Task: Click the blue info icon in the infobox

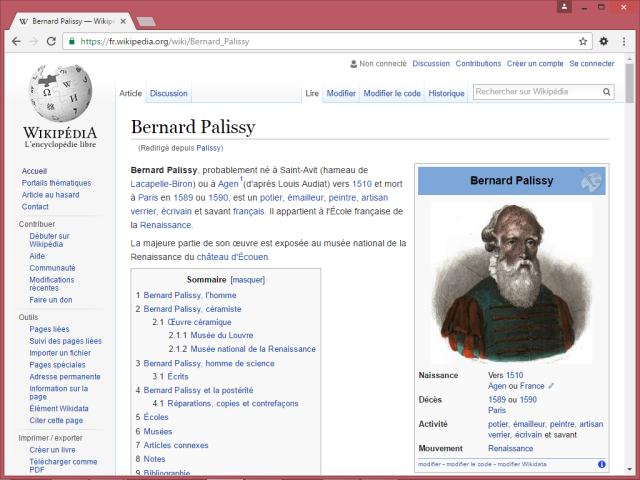Action: [x=602, y=464]
